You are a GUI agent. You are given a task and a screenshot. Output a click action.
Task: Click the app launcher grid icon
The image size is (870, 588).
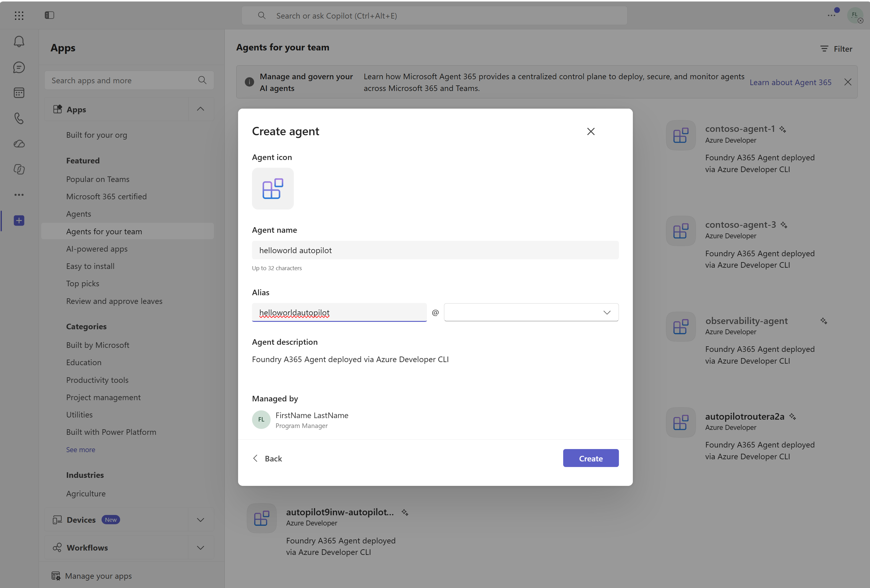(19, 15)
